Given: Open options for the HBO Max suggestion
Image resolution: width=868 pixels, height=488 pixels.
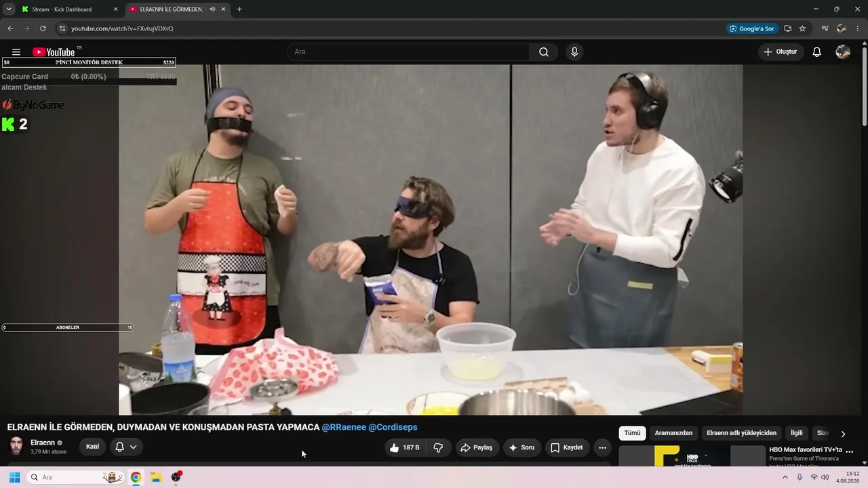Looking at the screenshot, I should point(850,451).
